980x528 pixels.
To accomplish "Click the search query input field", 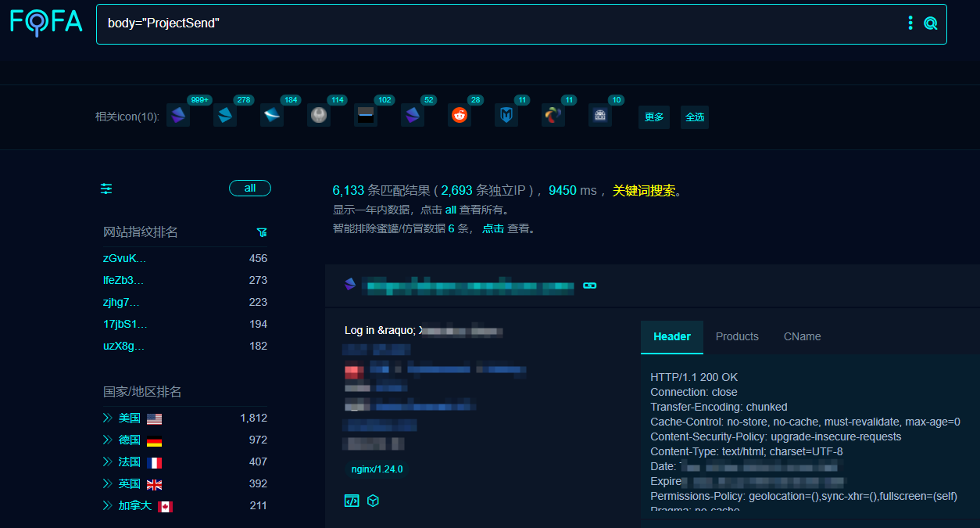I will [500, 23].
